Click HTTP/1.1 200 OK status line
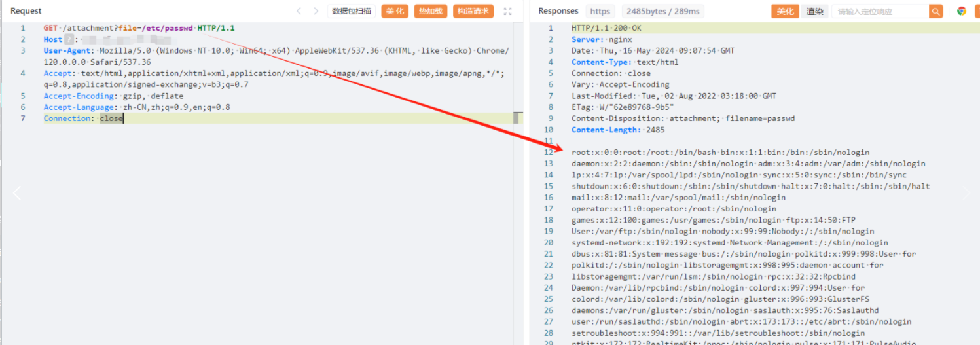The width and height of the screenshot is (980, 345). coord(606,28)
